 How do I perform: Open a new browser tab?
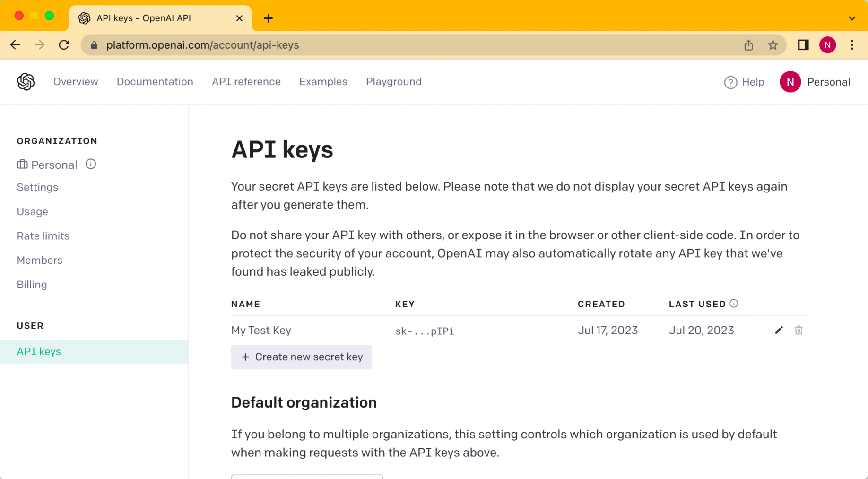click(x=268, y=18)
